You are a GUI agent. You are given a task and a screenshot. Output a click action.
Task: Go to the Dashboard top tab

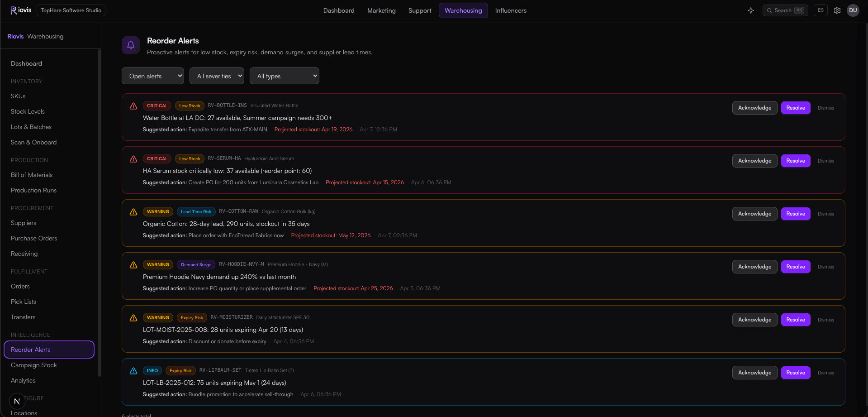coord(339,10)
